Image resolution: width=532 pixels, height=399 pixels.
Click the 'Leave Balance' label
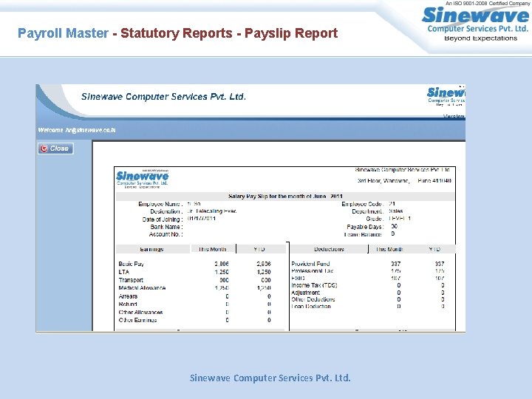pyautogui.click(x=364, y=234)
